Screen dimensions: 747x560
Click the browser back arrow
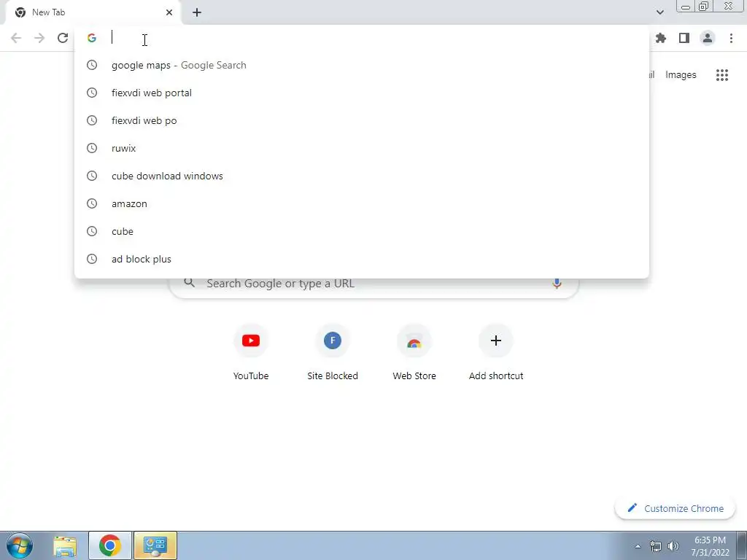tap(16, 38)
